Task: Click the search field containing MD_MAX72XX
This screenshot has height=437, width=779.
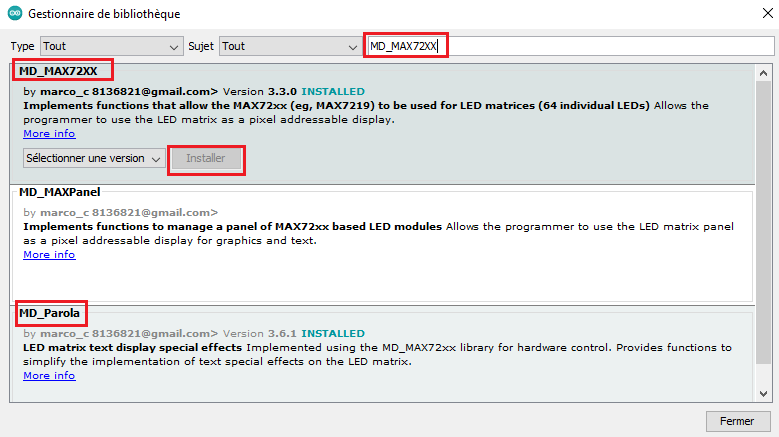Action: [570, 46]
